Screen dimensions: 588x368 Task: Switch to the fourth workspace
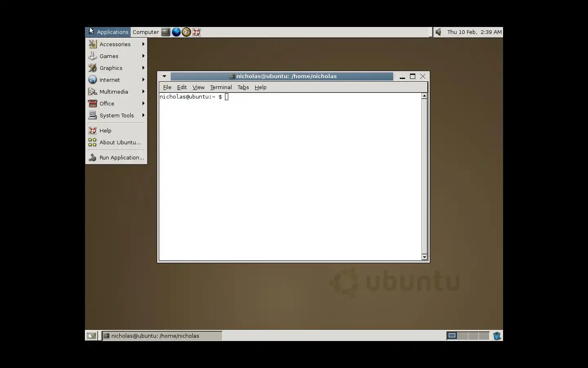pos(484,336)
